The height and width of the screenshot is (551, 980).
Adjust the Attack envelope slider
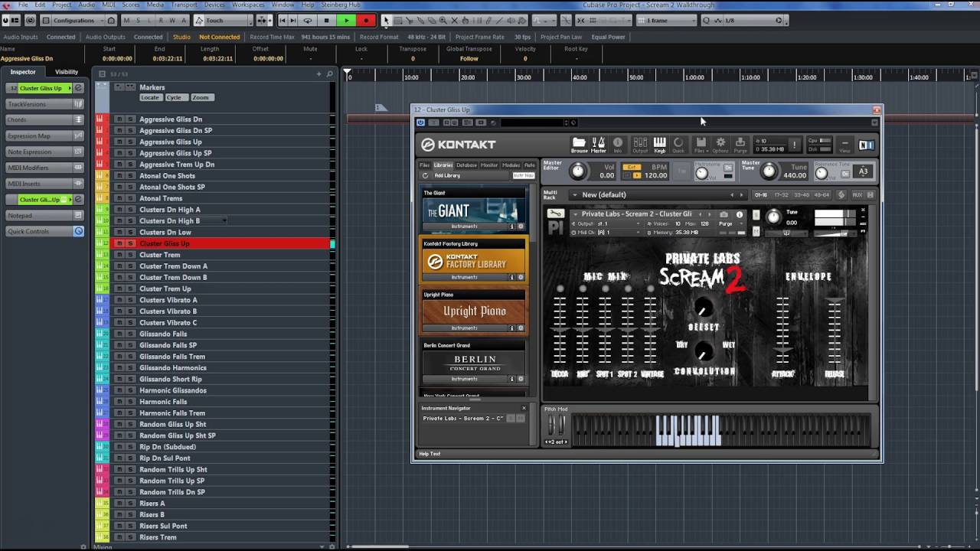pyautogui.click(x=782, y=329)
